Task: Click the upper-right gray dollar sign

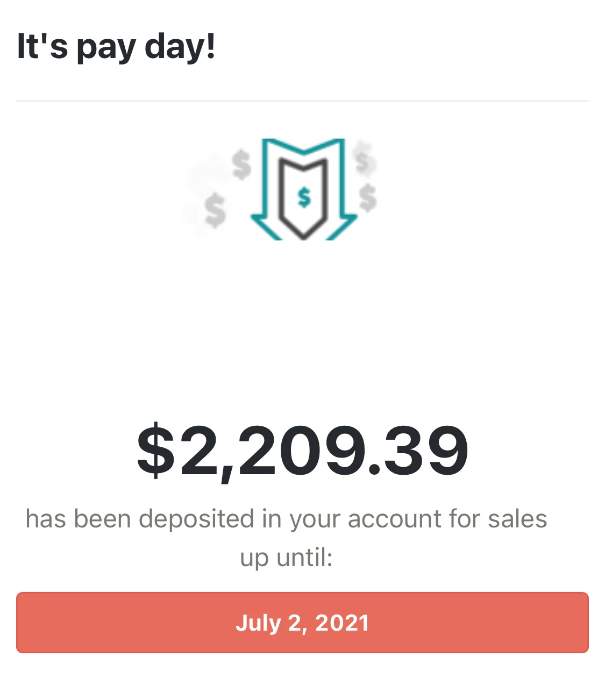Action: pos(364,159)
